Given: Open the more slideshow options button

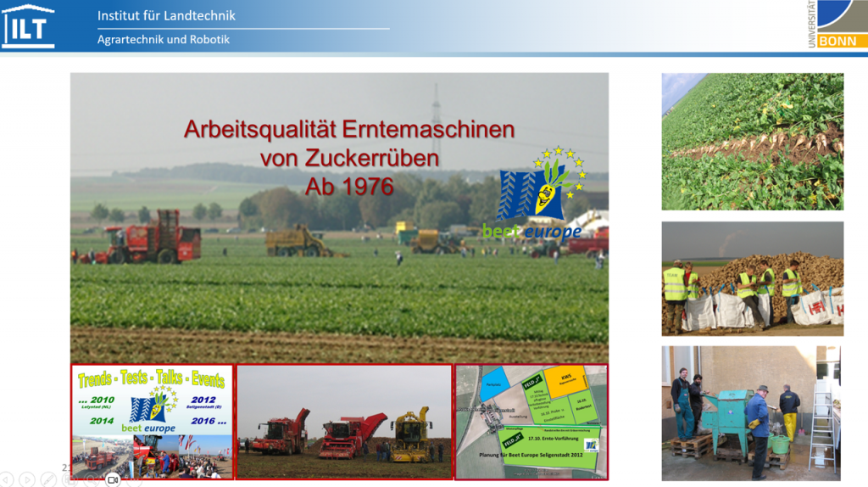Looking at the screenshot, I should coord(133,480).
